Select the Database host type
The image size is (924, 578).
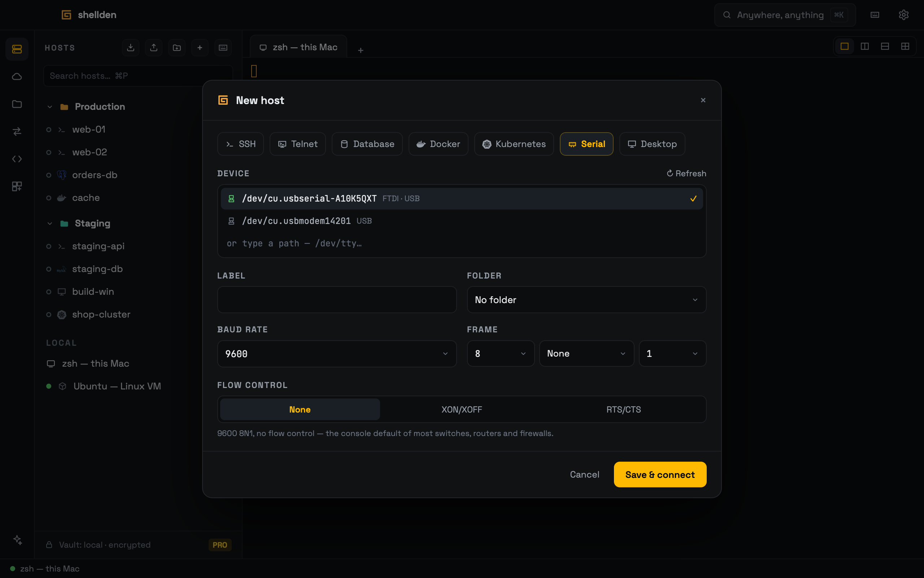click(367, 144)
